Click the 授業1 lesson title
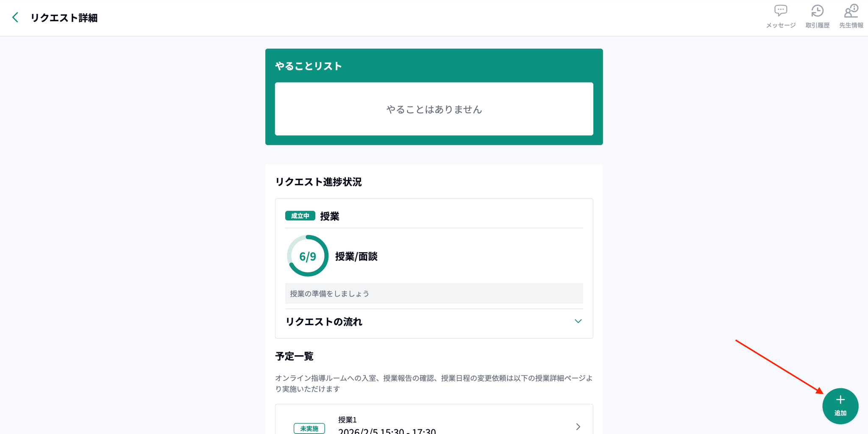Viewport: 868px width, 434px height. click(x=348, y=420)
